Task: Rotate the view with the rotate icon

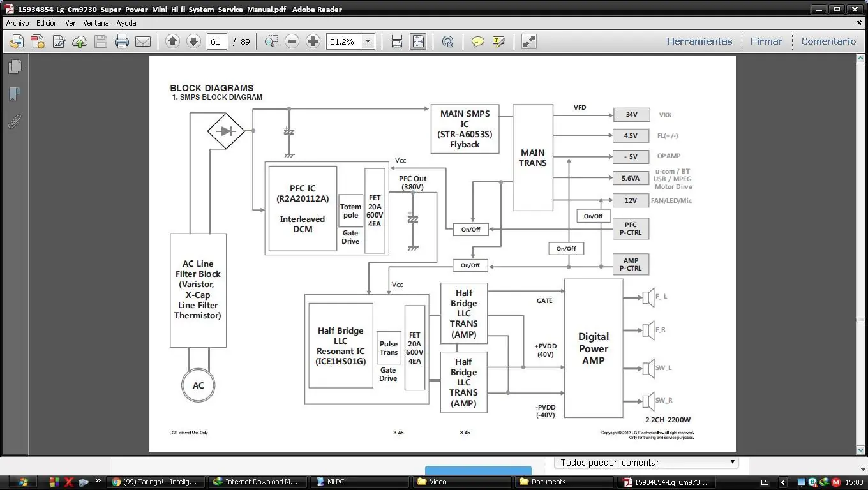Action: (447, 41)
